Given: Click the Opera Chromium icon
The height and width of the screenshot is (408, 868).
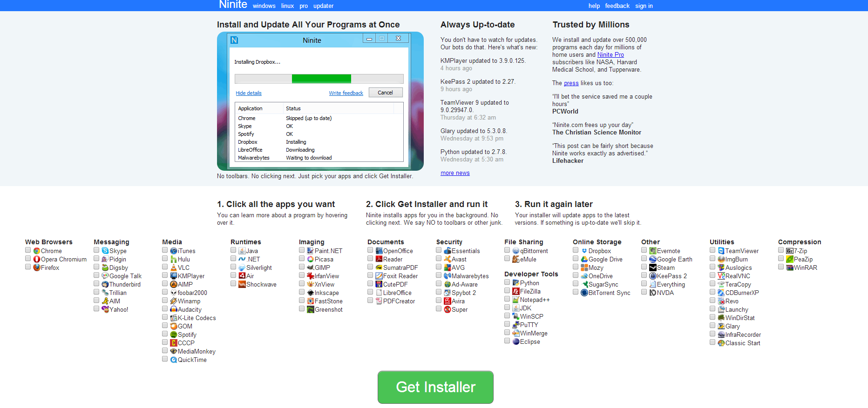Looking at the screenshot, I should [x=37, y=259].
